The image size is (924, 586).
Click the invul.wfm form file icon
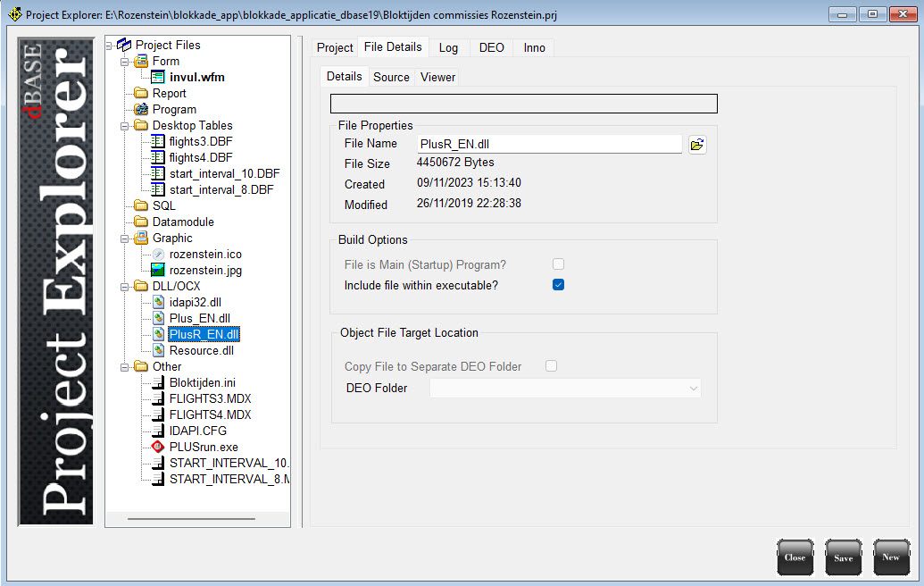[158, 78]
